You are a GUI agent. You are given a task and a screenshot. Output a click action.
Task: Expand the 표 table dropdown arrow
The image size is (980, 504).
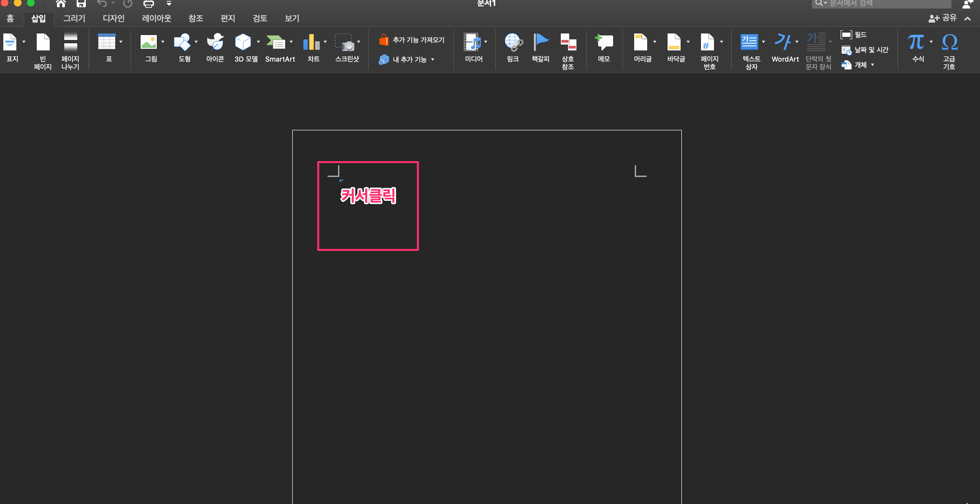(121, 42)
